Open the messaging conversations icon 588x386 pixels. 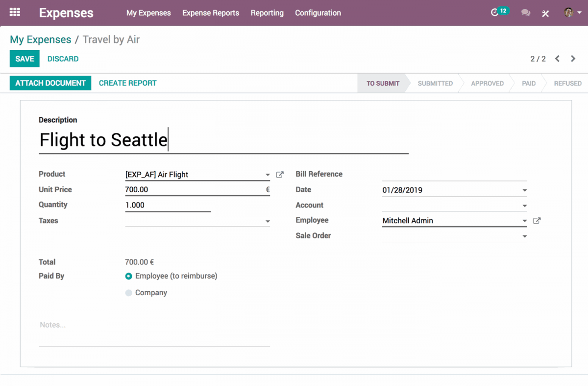coord(525,13)
